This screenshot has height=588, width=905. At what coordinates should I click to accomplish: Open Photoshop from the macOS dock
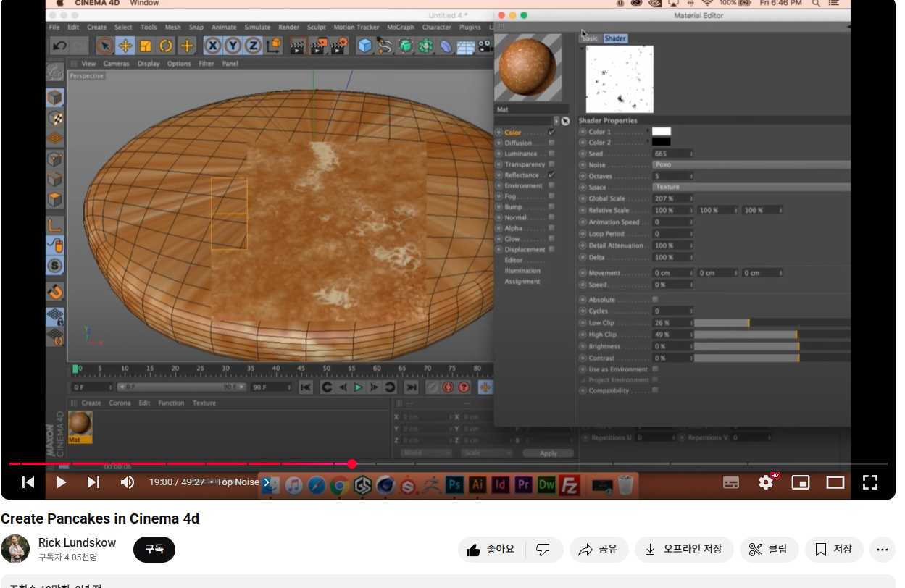pos(455,484)
